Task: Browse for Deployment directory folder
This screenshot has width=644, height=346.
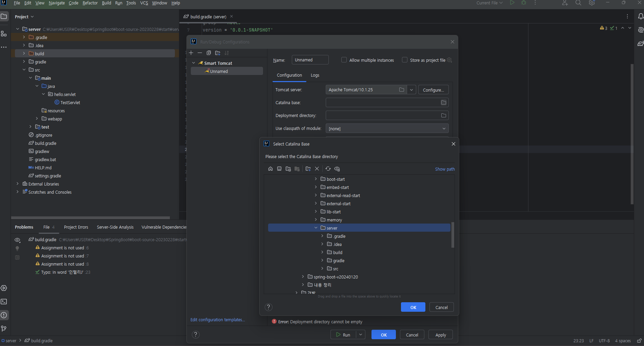Action: [x=443, y=115]
